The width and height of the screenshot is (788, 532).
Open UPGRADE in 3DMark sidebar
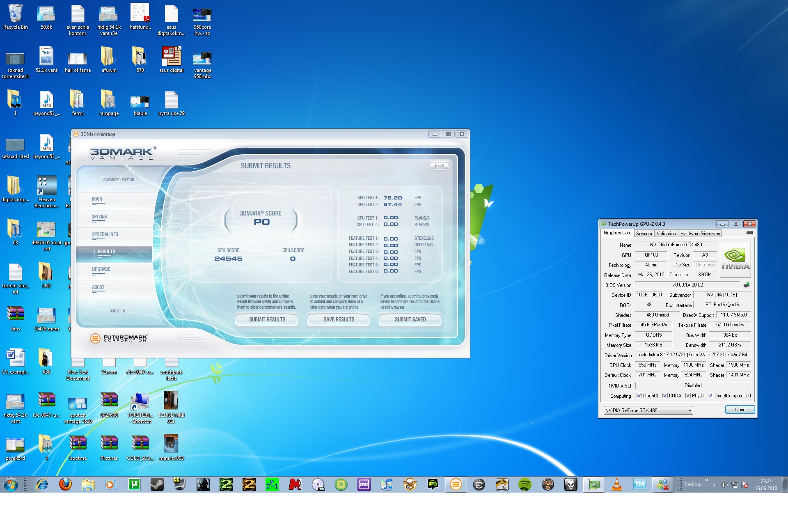114,271
